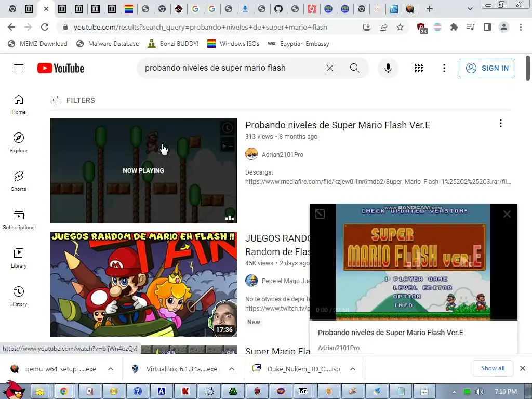
Task: Open a new browser tab
Action: coord(430,9)
